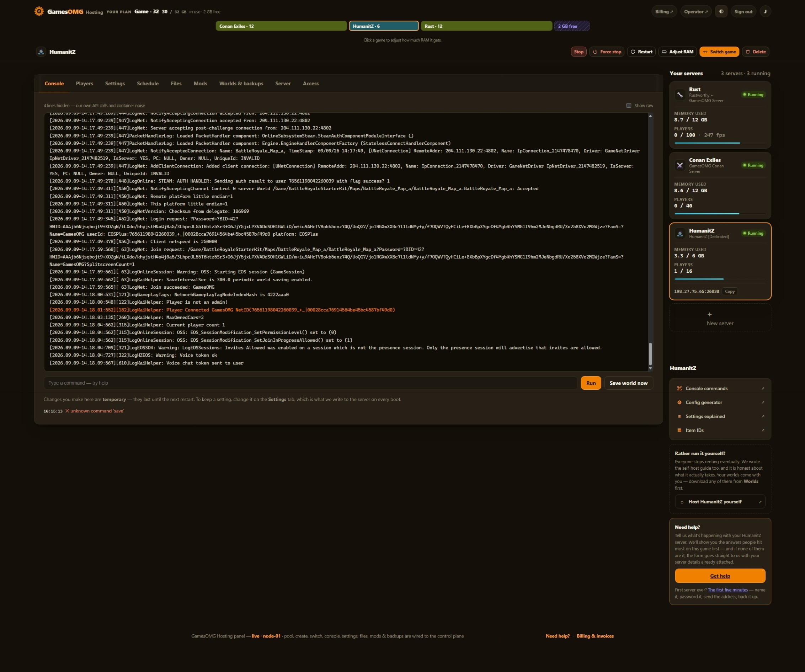The width and height of the screenshot is (805, 672).
Task: Open The first five minutes link
Action: [727, 590]
